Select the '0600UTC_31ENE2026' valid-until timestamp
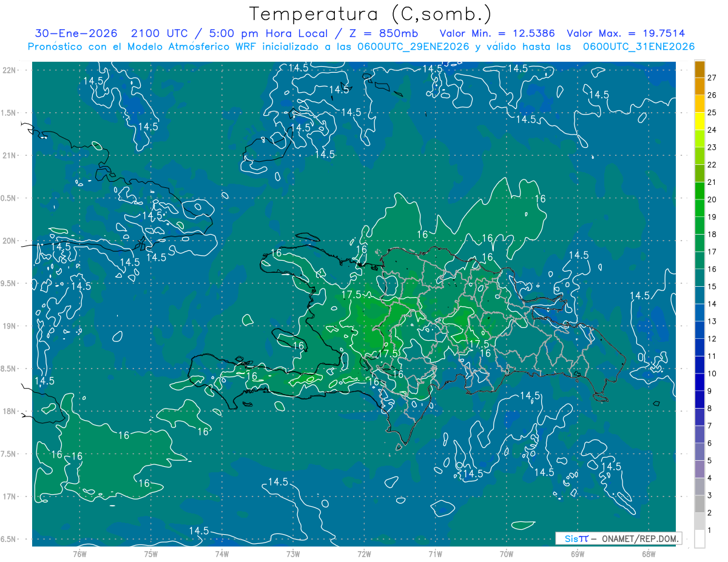 pyautogui.click(x=638, y=46)
